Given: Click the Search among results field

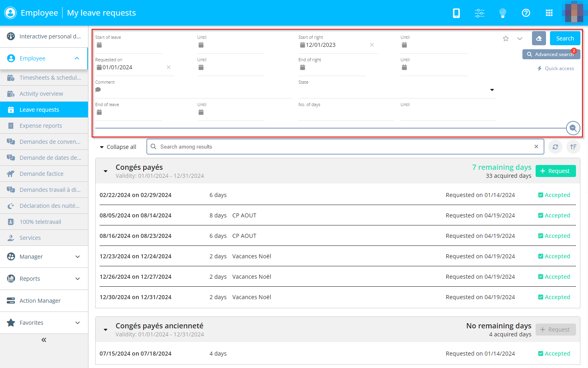Looking at the screenshot, I should point(344,147).
